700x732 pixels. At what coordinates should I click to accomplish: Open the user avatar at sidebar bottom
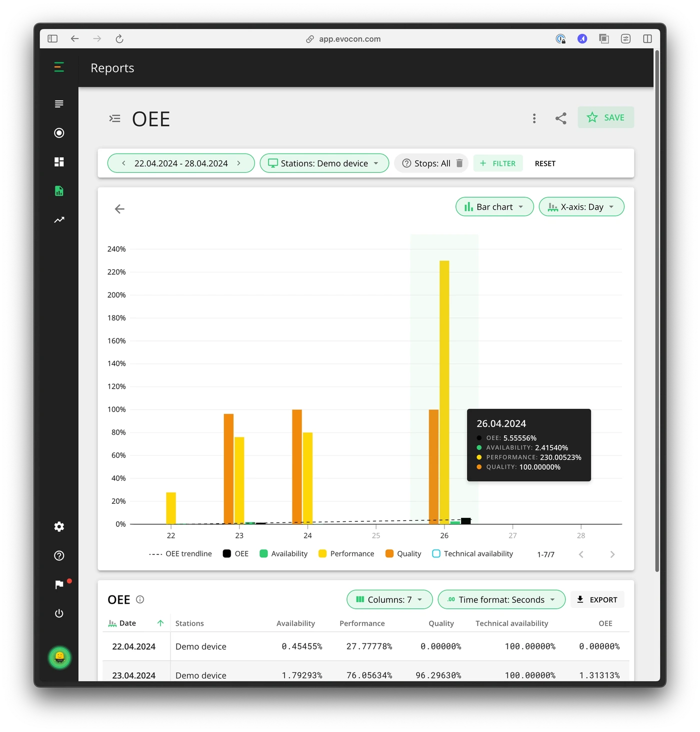[x=59, y=657]
